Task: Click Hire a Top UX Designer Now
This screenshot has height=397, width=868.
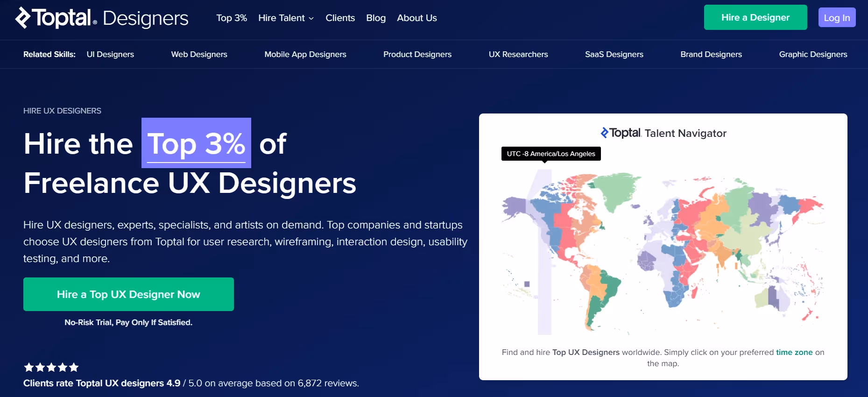Action: [x=128, y=294]
